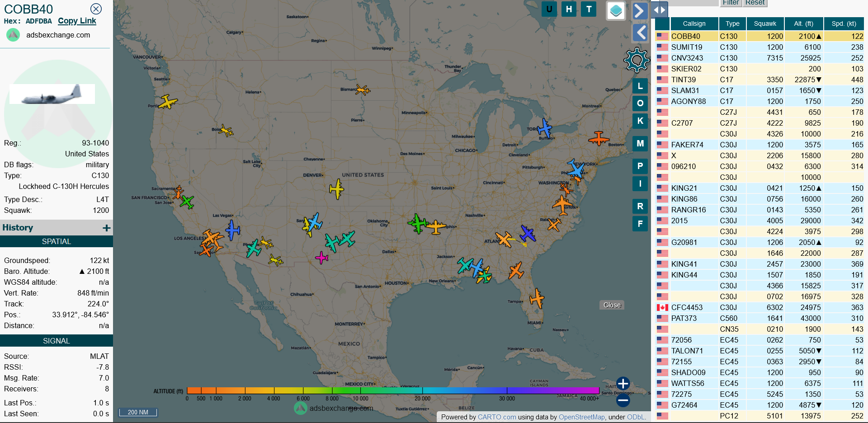The width and height of the screenshot is (868, 423).
Task: Click the blue aircraft near Las Vegas
Action: [x=232, y=230]
